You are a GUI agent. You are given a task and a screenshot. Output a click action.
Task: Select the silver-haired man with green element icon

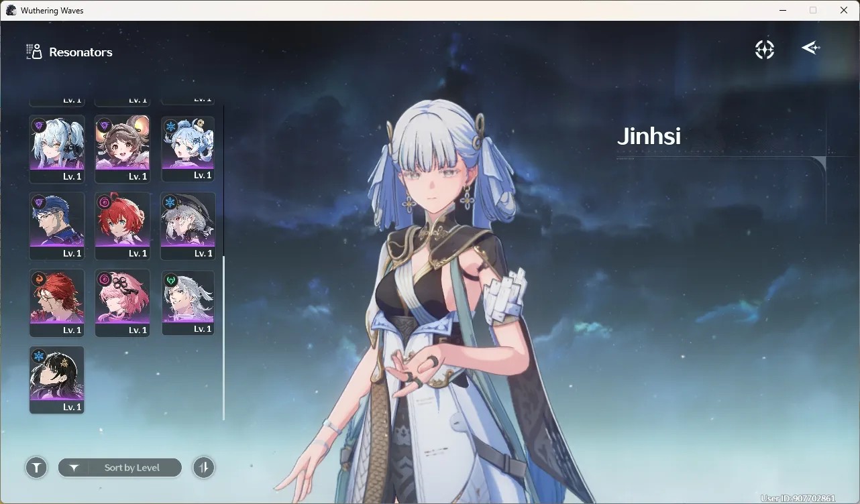(188, 303)
